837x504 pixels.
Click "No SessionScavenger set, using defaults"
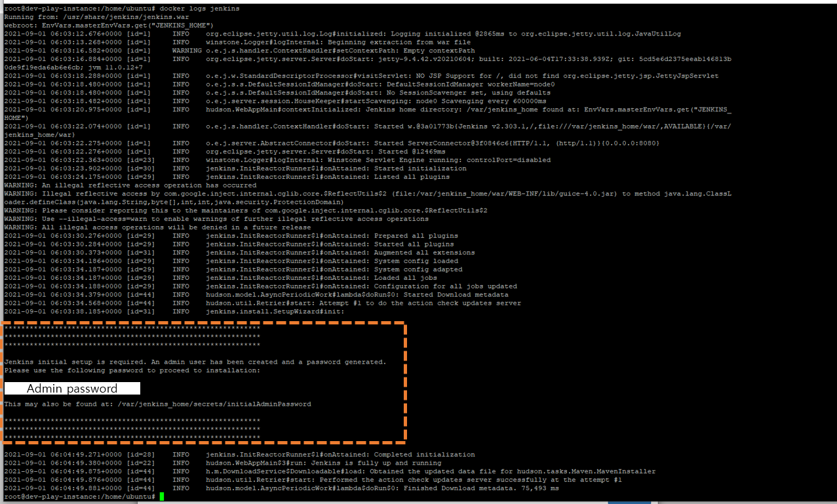pyautogui.click(x=469, y=92)
